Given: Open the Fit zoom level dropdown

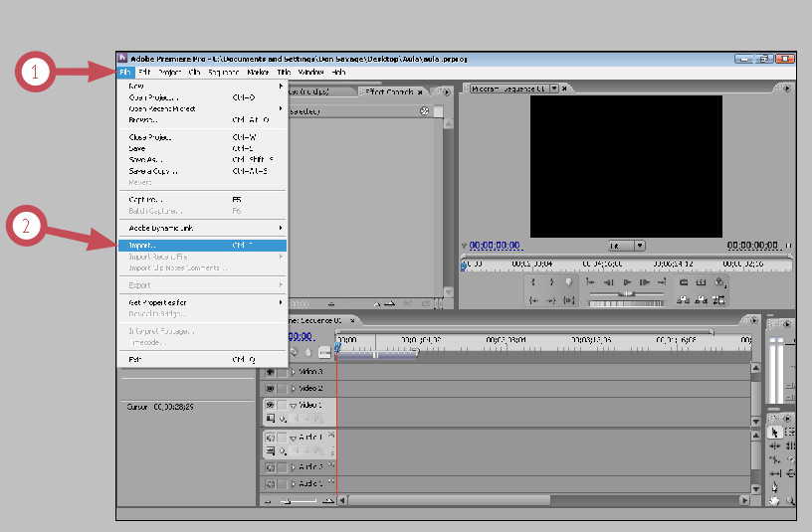Looking at the screenshot, I should pyautogui.click(x=626, y=246).
